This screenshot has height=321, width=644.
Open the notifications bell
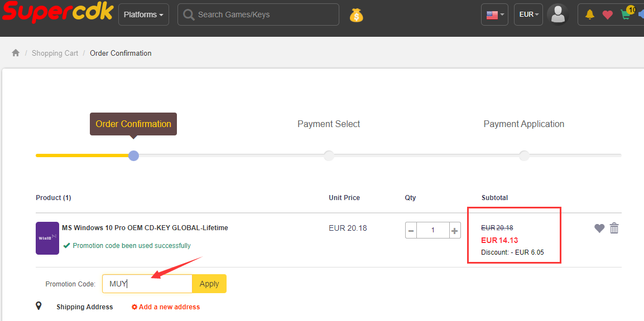(x=590, y=14)
